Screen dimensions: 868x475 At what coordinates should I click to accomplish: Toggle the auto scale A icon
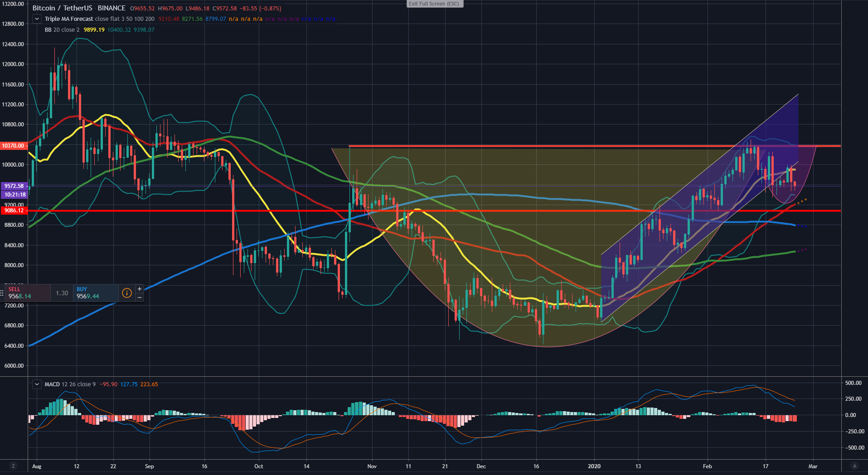(x=854, y=466)
